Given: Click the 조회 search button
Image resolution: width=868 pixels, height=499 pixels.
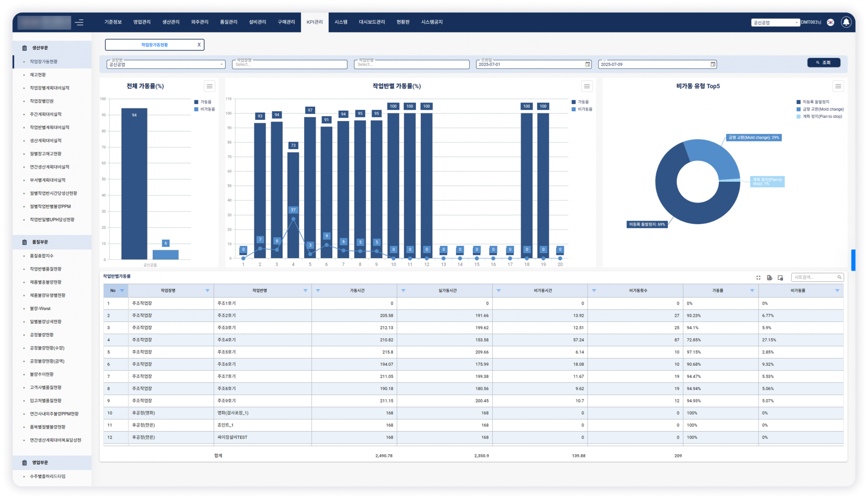Looking at the screenshot, I should (823, 63).
